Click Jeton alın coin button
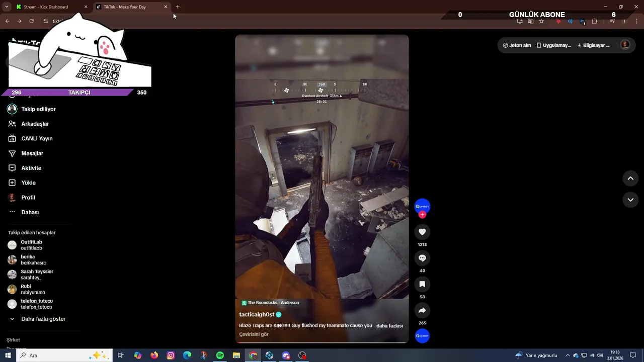Screen dimensions: 644x362 pyautogui.click(x=517, y=45)
